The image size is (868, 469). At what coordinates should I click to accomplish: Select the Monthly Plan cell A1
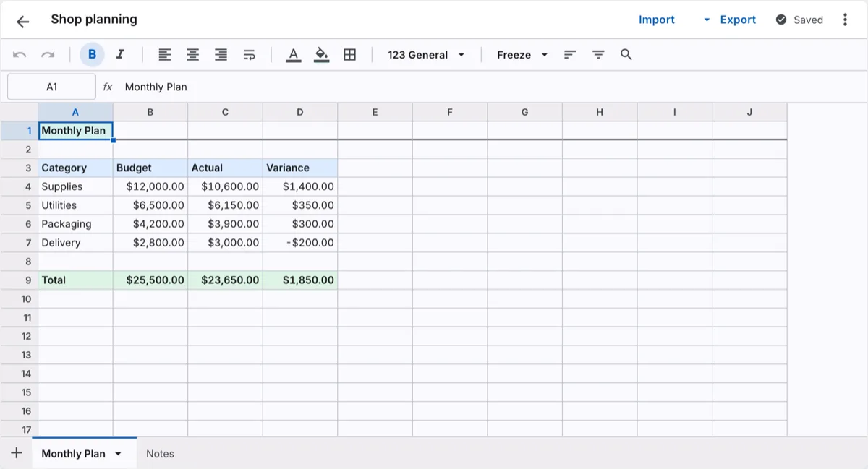(x=75, y=131)
